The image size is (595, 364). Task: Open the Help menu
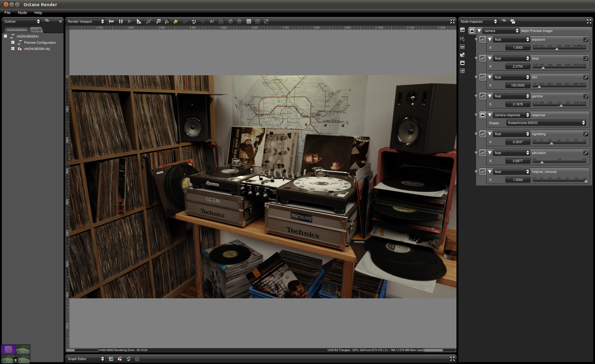pos(38,13)
